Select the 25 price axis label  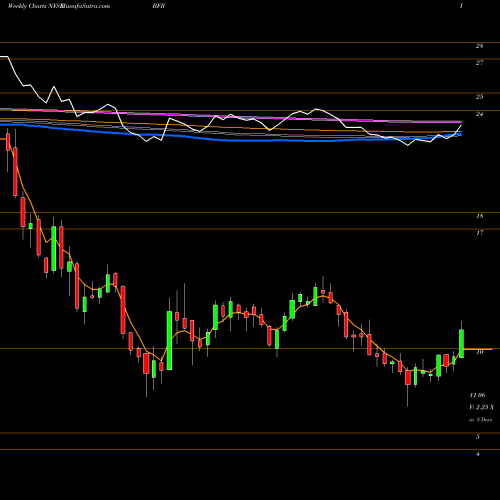tap(479, 97)
